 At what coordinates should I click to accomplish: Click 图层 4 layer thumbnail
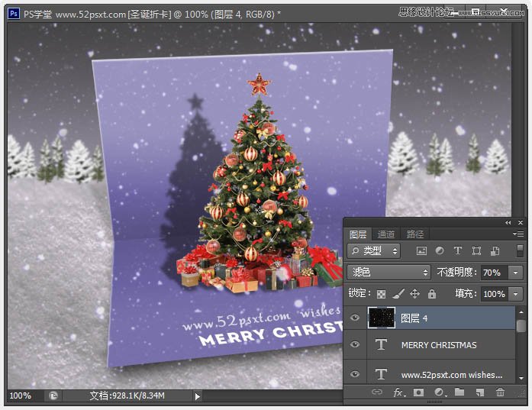coord(382,318)
